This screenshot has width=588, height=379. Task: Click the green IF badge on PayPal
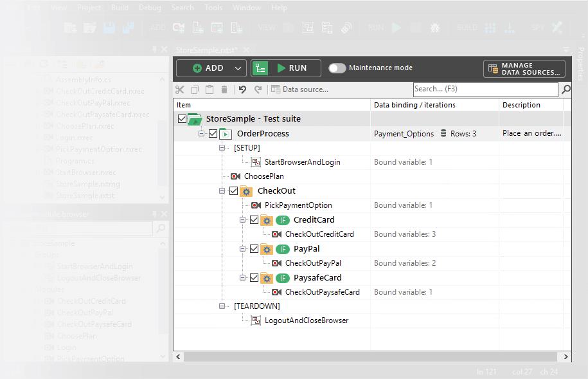(x=282, y=249)
